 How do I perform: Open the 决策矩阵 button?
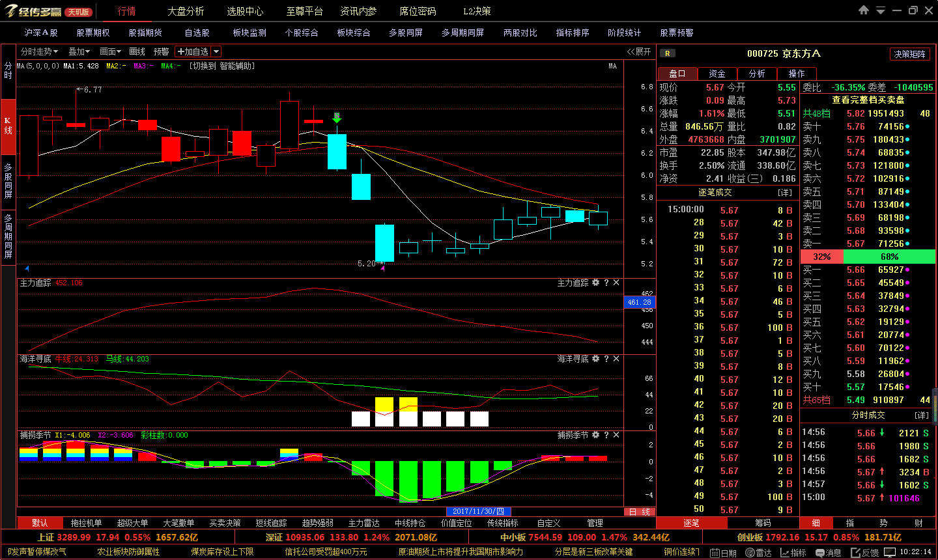pos(909,54)
